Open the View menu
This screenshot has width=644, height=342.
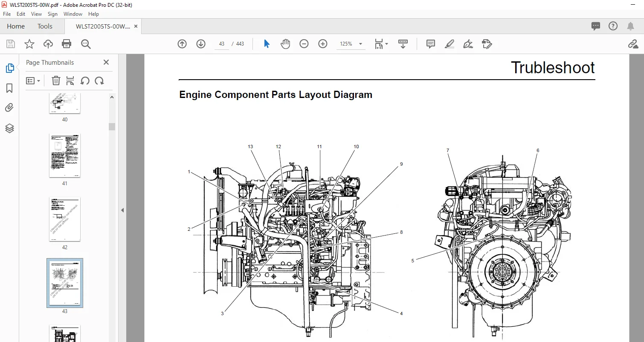tap(37, 14)
